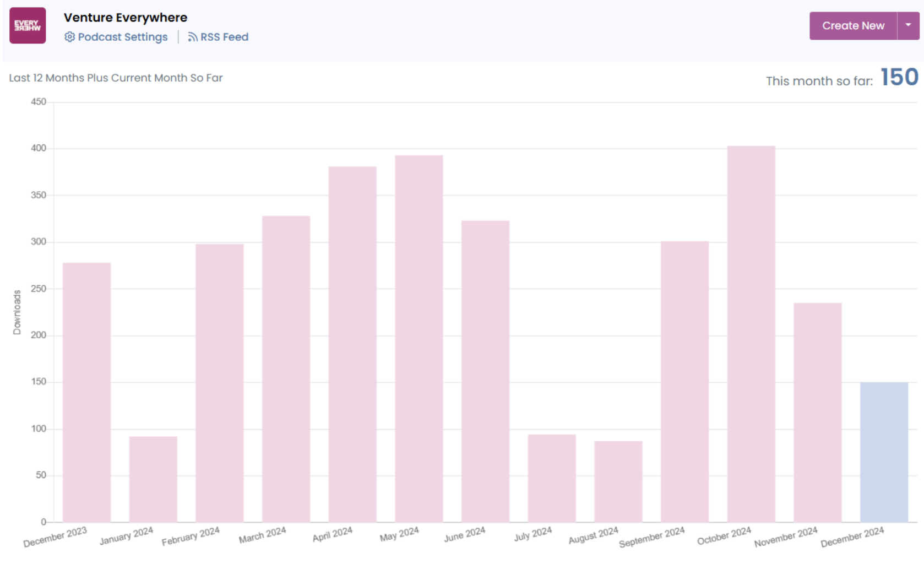This screenshot has height=564, width=924.
Task: Click the blue December 2024 bar
Action: tap(884, 452)
